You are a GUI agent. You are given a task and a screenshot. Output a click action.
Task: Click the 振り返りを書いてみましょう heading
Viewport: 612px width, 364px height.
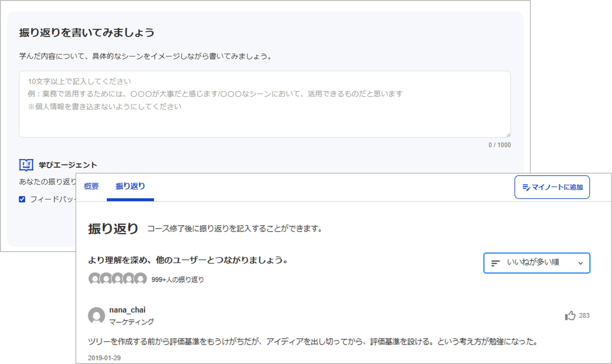tap(87, 32)
